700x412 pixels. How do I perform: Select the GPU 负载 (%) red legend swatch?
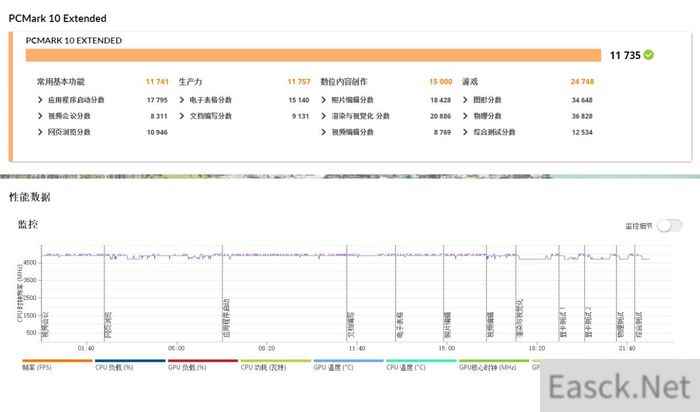(203, 361)
